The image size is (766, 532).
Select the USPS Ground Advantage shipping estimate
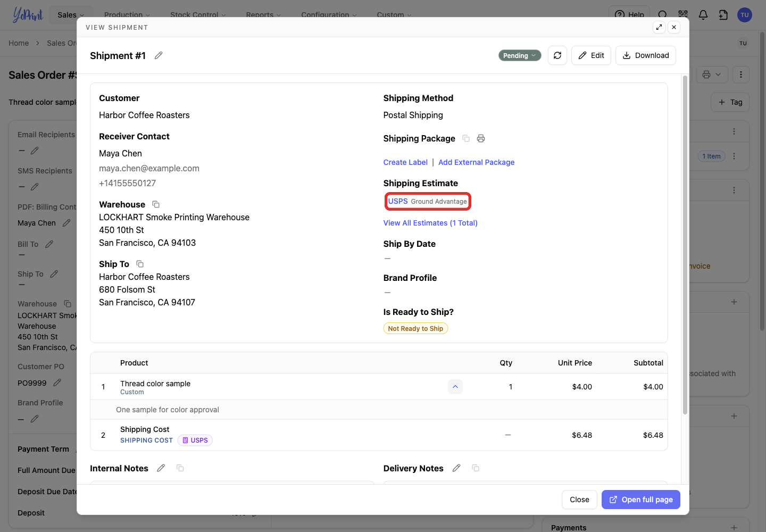[x=428, y=201]
